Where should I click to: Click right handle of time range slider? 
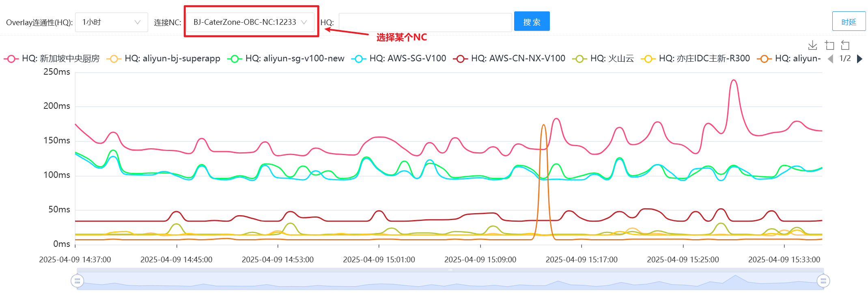click(823, 281)
